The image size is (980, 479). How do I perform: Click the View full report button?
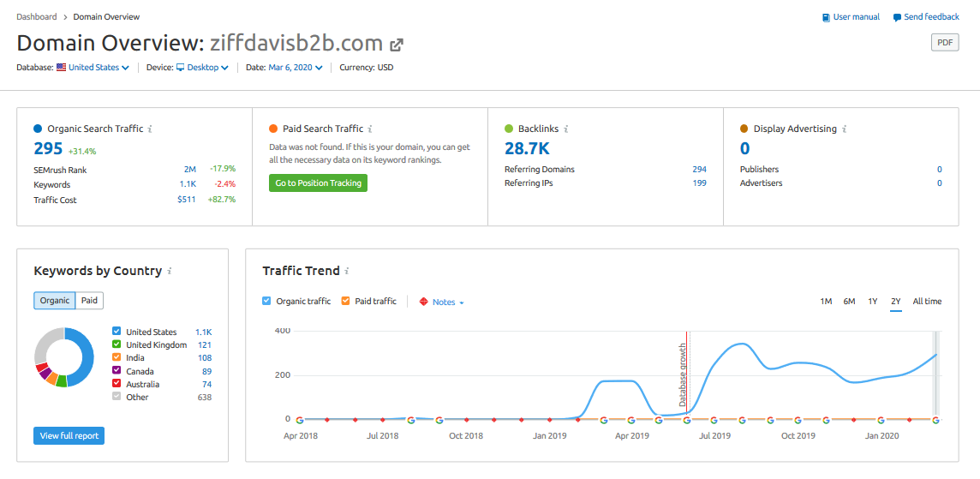[69, 435]
